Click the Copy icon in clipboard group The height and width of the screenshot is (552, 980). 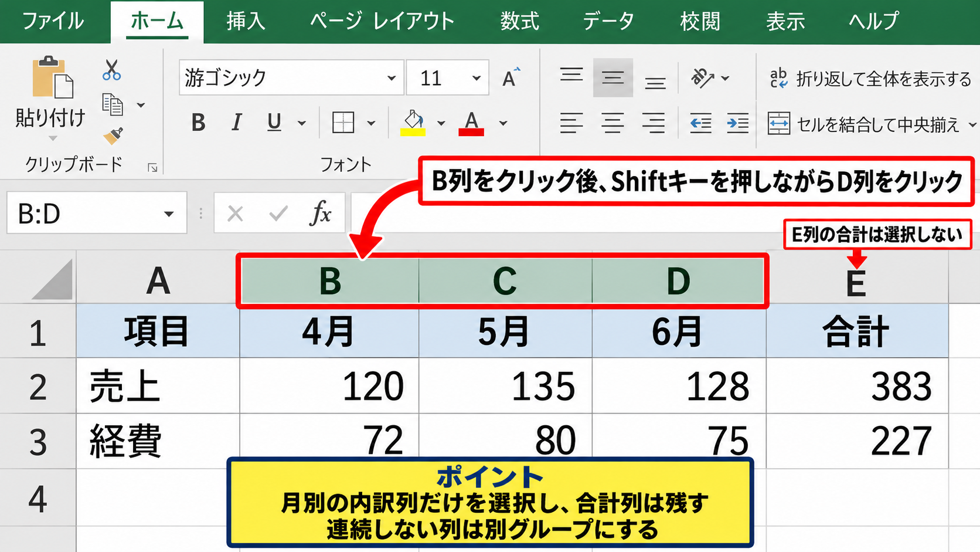coord(113,104)
